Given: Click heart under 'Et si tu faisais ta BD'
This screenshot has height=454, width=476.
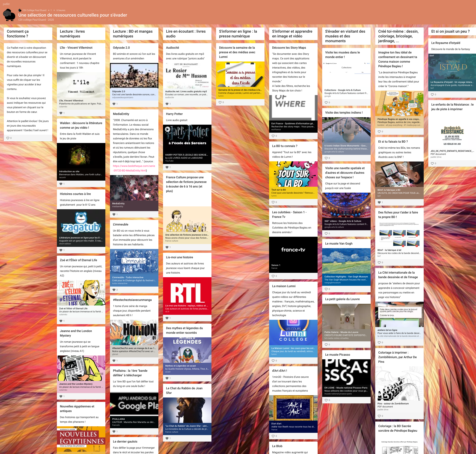Looking at the screenshot, I should pyautogui.click(x=379, y=202).
